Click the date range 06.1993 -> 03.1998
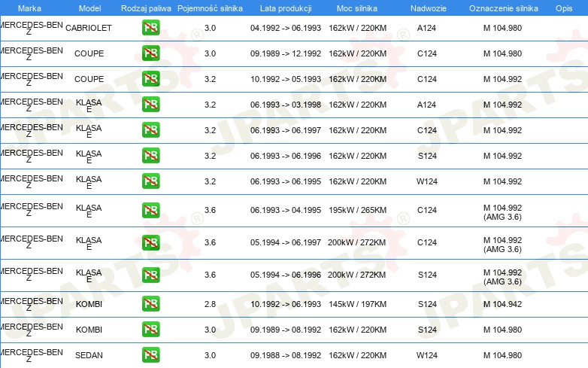The image size is (588, 368). coord(286,105)
